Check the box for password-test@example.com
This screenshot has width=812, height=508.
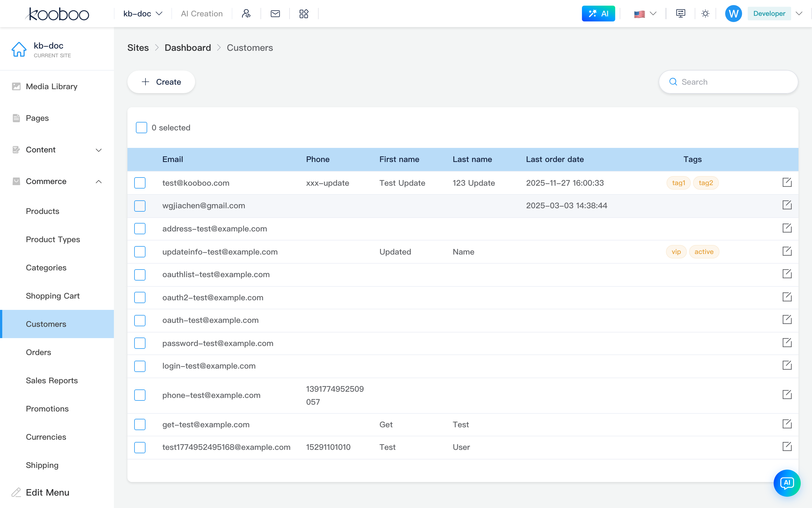click(x=140, y=343)
